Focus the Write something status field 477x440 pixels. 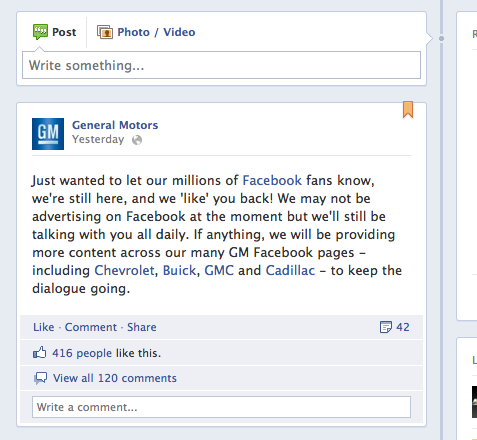(x=221, y=65)
